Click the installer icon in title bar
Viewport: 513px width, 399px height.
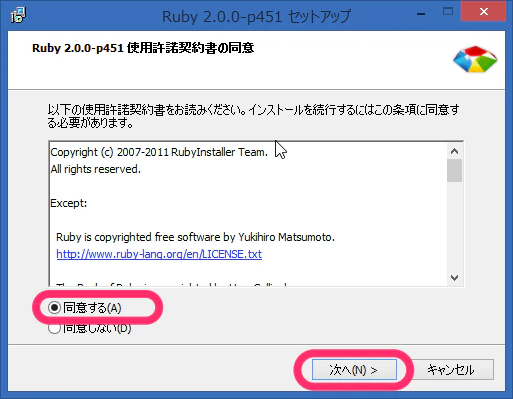18,15
